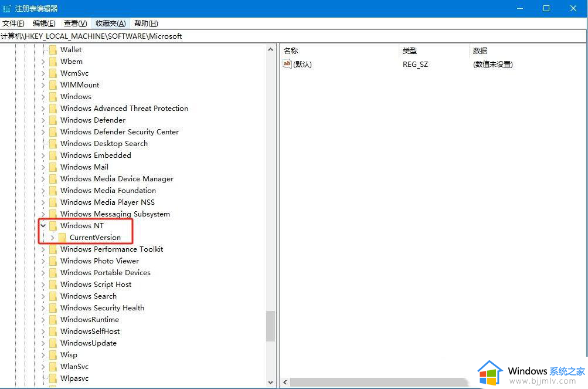Expand the Windows Media Device Manager key
Viewport: 588px width, 389px height.
[43, 179]
